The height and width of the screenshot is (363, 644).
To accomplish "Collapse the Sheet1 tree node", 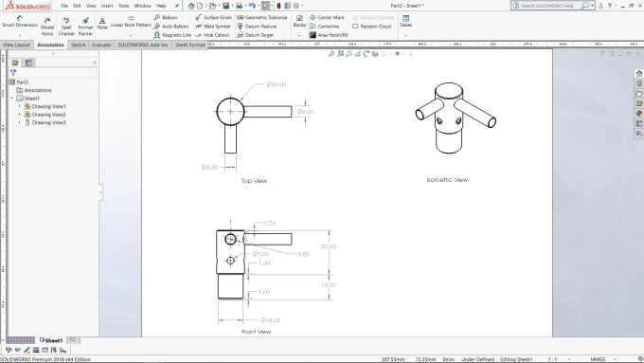I will coord(11,99).
